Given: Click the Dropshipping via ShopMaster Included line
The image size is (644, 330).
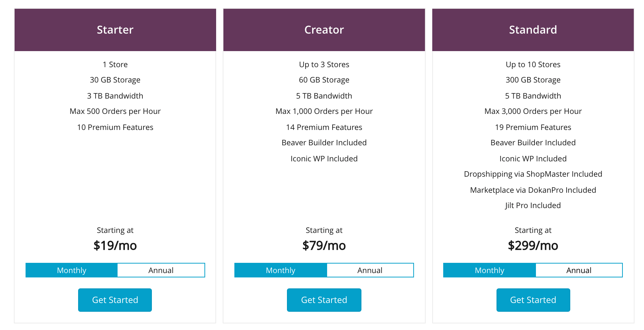Looking at the screenshot, I should (x=533, y=174).
